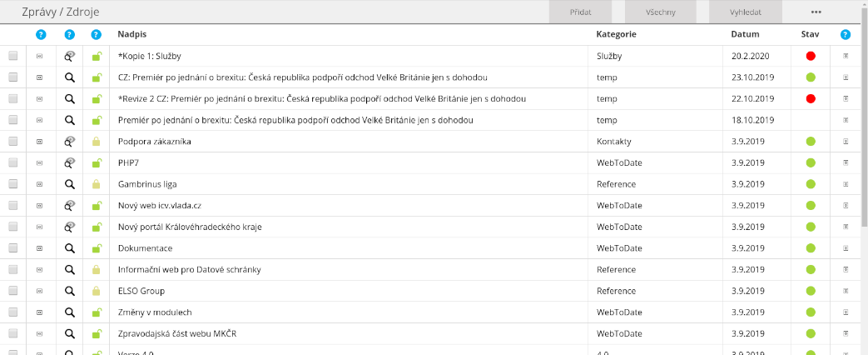Click the open lock icon for PHP7

click(97, 162)
